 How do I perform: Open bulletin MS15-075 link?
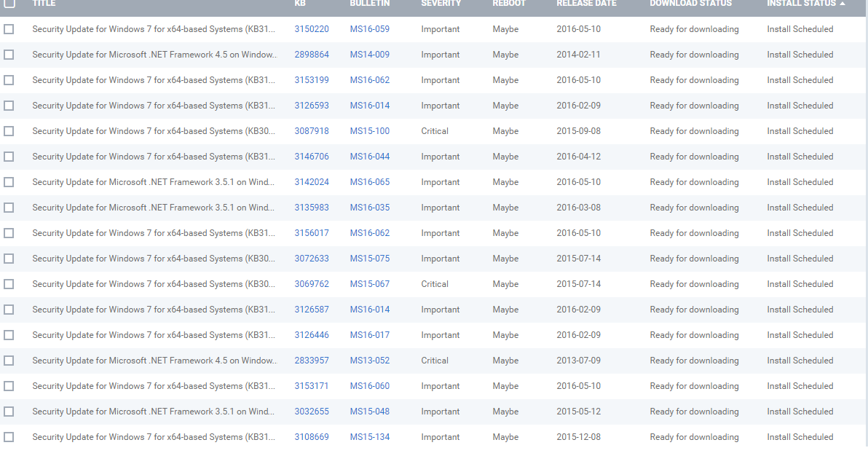pos(370,259)
